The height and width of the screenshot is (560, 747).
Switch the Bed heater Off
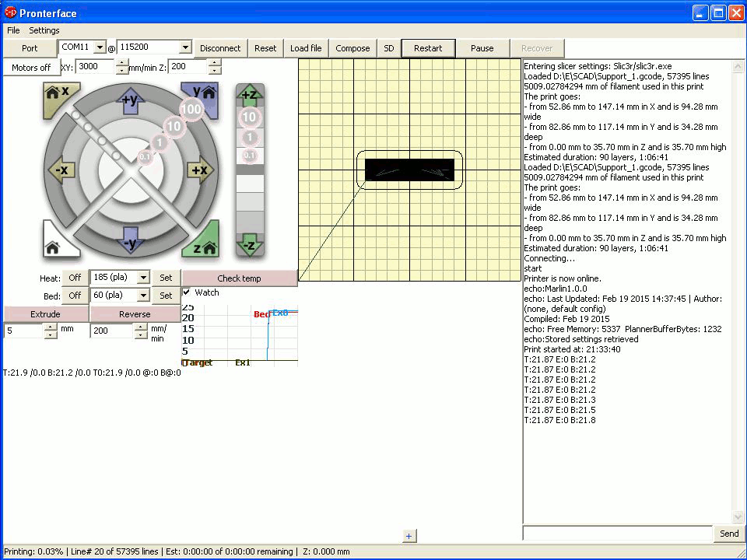tap(75, 296)
